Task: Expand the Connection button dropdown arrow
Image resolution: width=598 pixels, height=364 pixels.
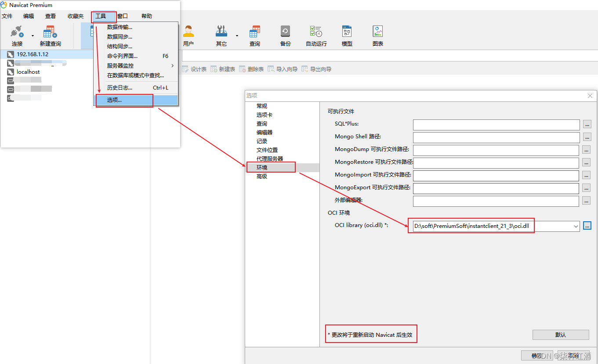Action: pyautogui.click(x=33, y=36)
